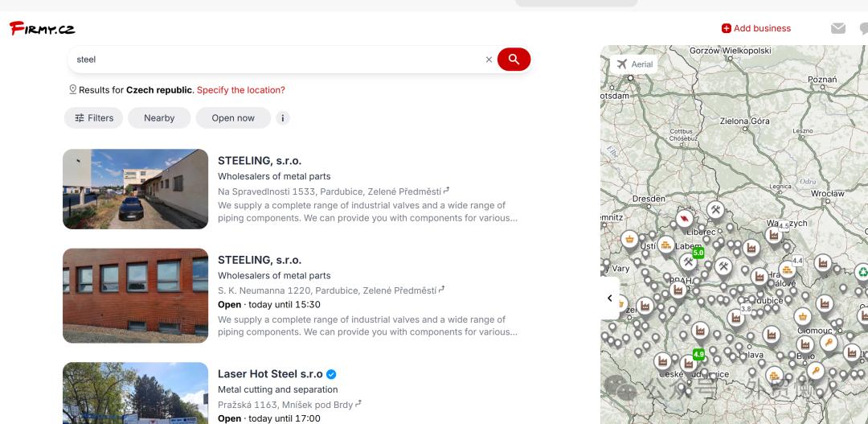
Task: Switch map to Aerial view
Action: click(634, 64)
